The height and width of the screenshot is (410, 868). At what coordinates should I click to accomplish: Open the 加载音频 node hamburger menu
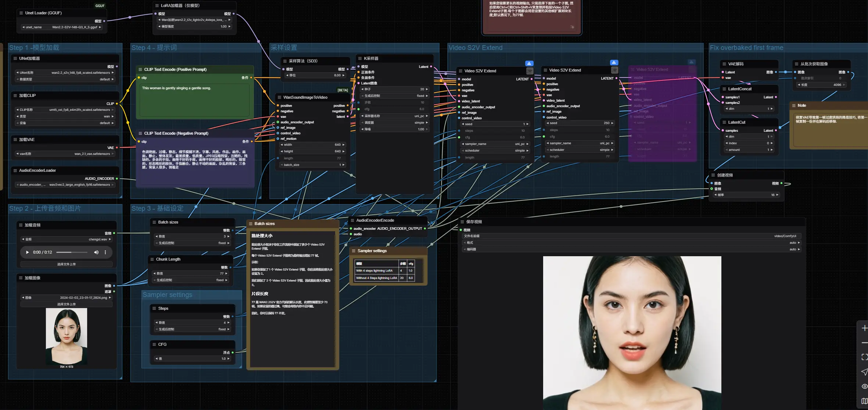pyautogui.click(x=21, y=225)
